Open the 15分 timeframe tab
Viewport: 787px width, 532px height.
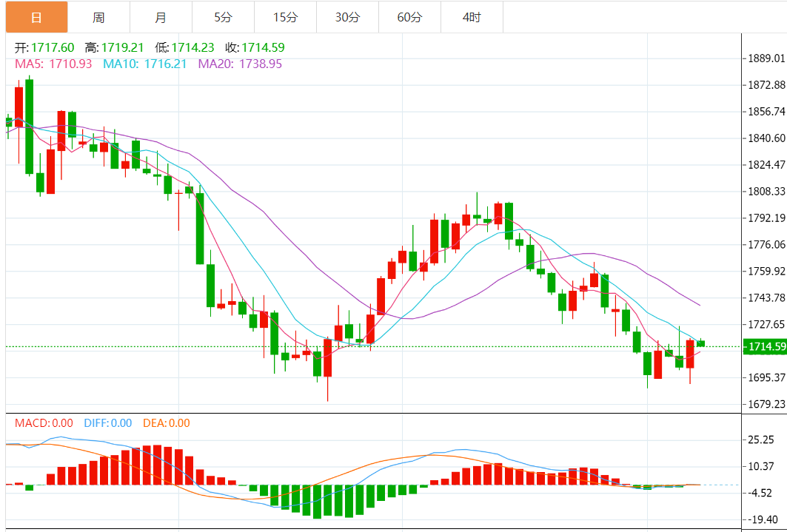point(286,18)
